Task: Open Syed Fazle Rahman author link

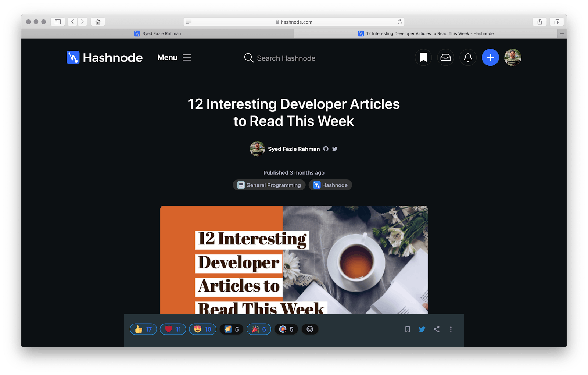Action: point(294,149)
